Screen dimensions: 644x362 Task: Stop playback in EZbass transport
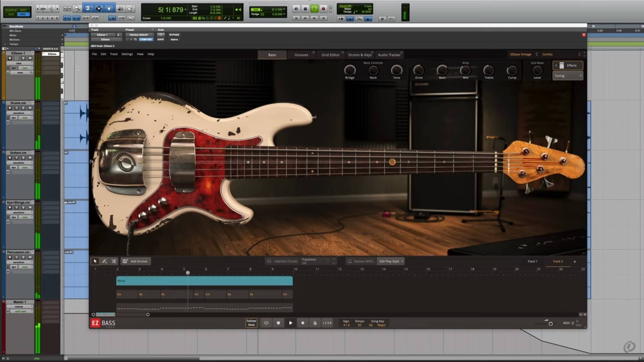pos(278,323)
